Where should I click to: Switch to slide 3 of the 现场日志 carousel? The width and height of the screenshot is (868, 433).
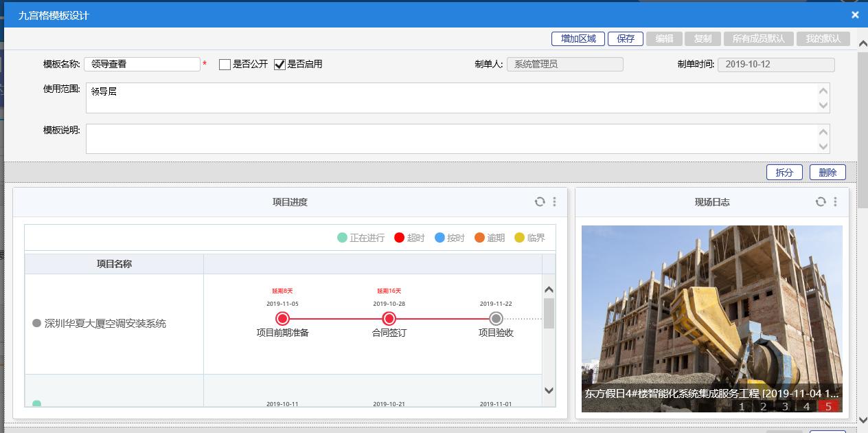(x=785, y=406)
